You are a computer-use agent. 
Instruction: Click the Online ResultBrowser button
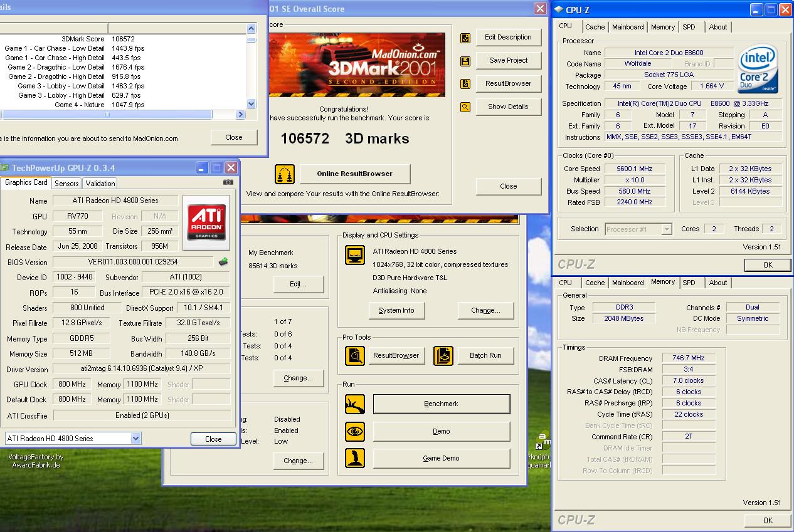click(355, 174)
